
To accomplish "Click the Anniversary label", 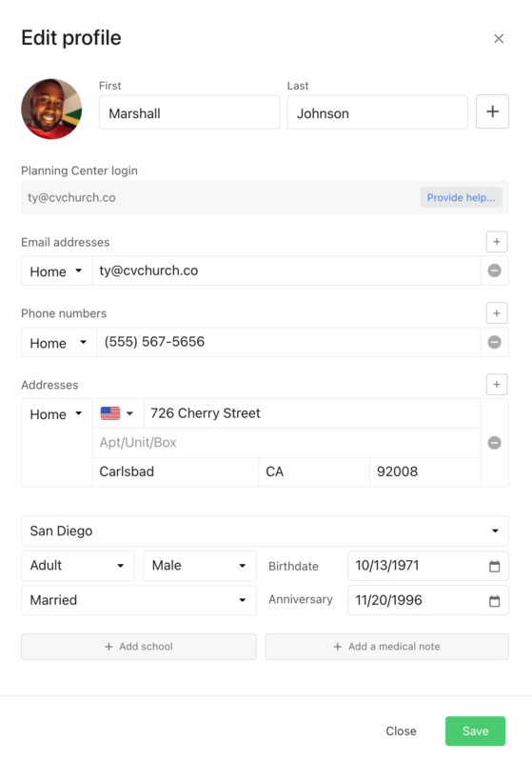I will [301, 600].
